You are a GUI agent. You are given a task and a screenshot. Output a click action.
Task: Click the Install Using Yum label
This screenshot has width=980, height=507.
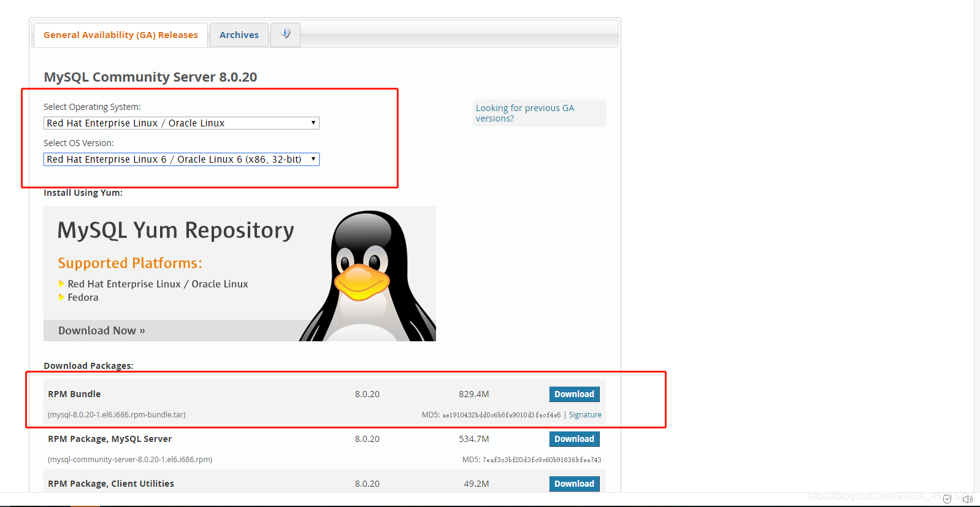click(83, 193)
